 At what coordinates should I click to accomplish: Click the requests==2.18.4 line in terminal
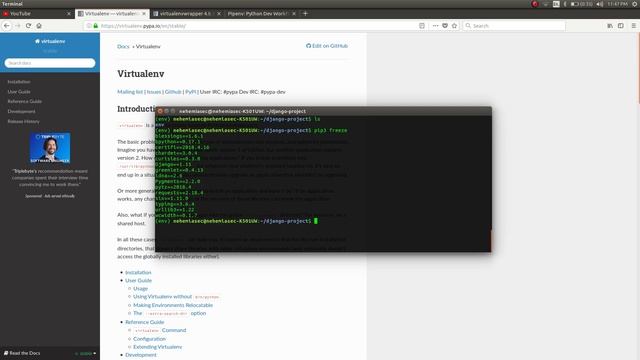(179, 193)
